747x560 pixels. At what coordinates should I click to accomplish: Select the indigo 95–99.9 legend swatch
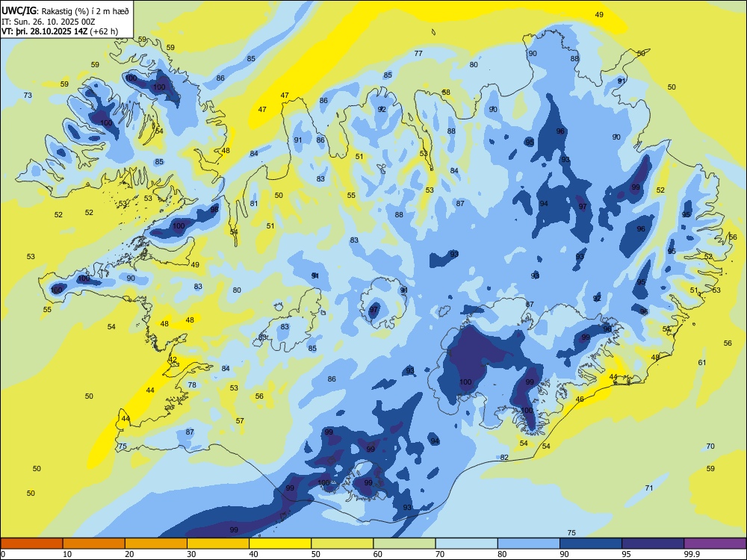click(x=653, y=544)
